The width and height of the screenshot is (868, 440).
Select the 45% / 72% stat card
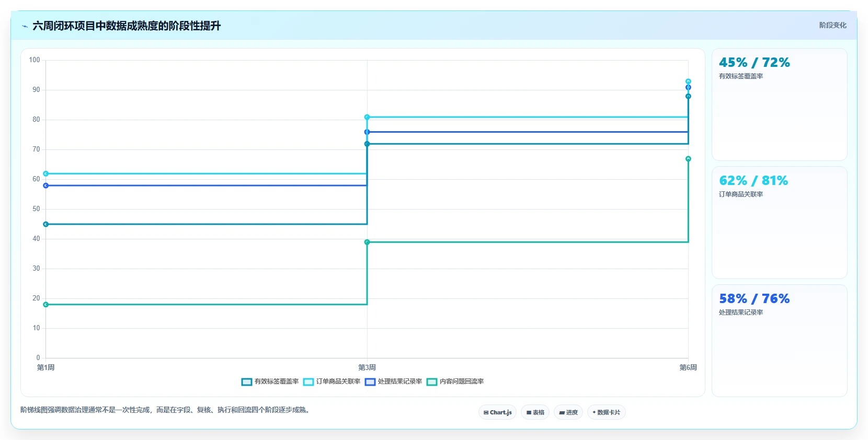tap(779, 105)
